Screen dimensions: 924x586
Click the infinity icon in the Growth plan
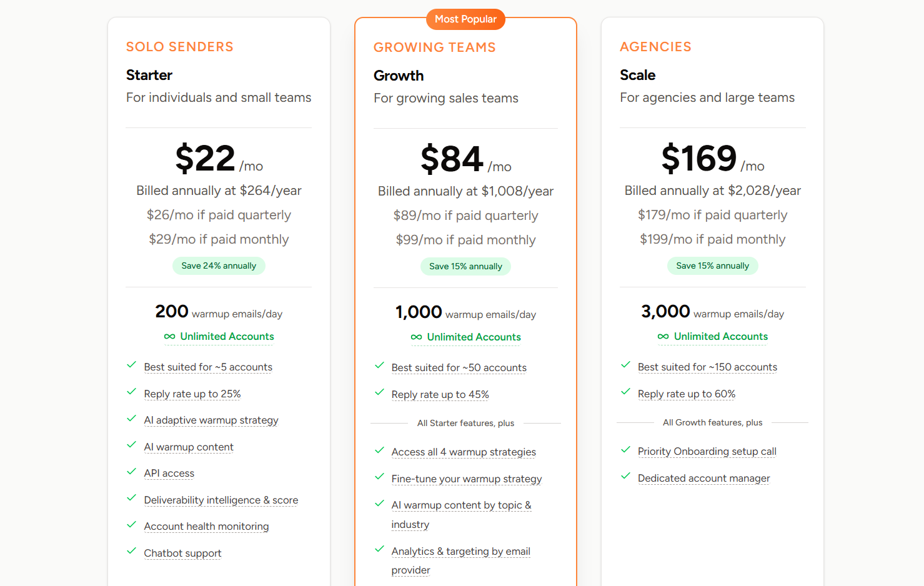[x=416, y=337]
